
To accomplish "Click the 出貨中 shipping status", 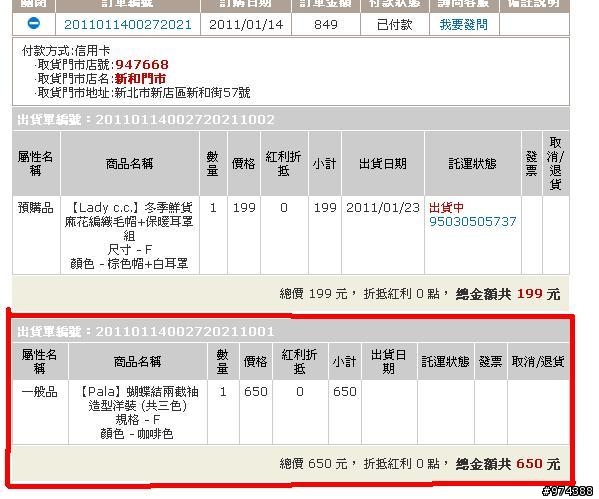I will coord(446,208).
